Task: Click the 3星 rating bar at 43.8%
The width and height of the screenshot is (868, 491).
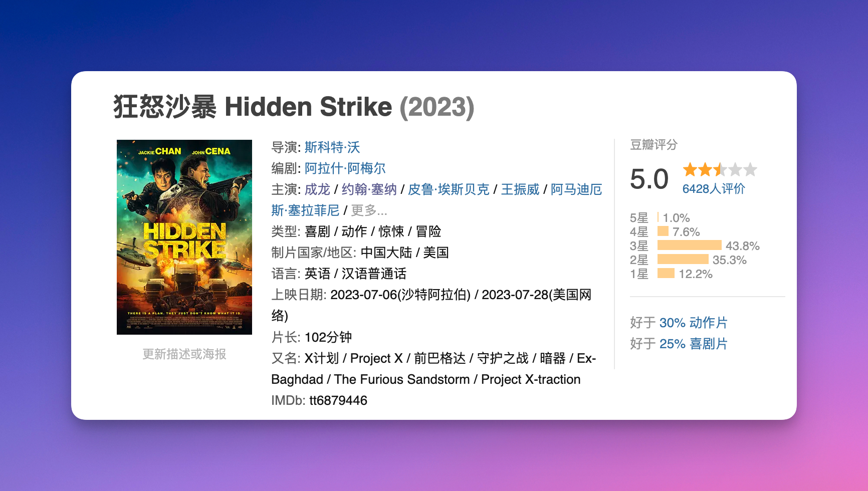Action: [x=689, y=245]
